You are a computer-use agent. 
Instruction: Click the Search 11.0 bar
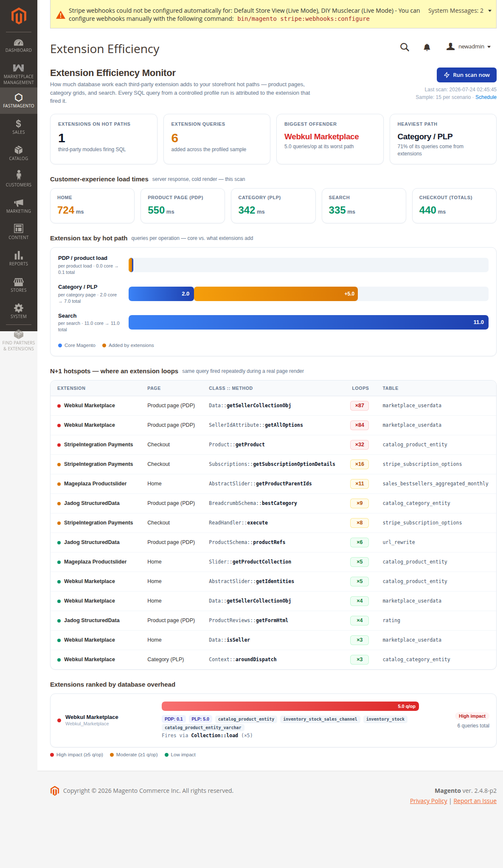(x=309, y=322)
